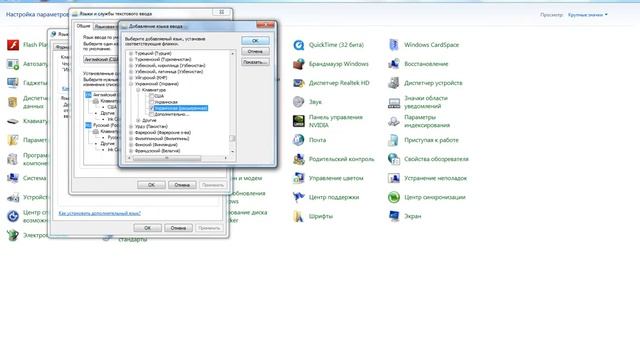Open Управление цветом icon
This screenshot has width=640, height=360.
click(x=298, y=178)
